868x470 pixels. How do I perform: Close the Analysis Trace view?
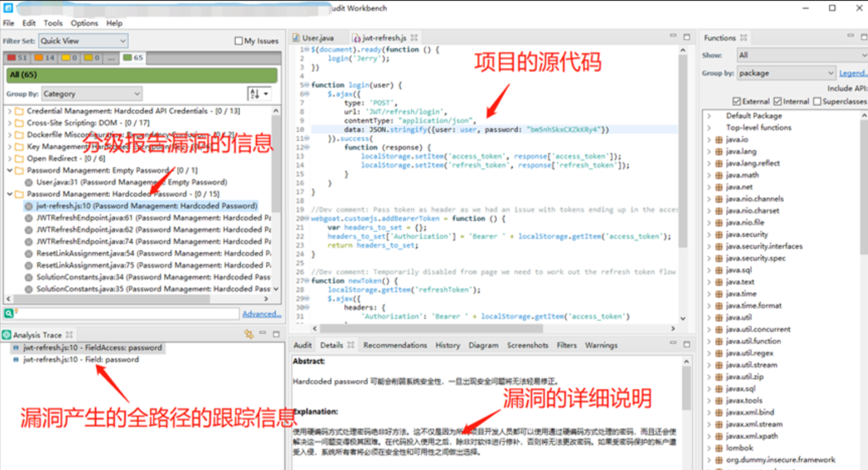(x=69, y=335)
